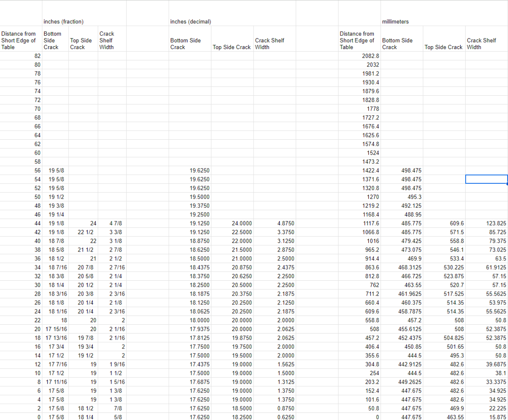
Task: Click the decimal cell 4.8750
Action: point(275,223)
